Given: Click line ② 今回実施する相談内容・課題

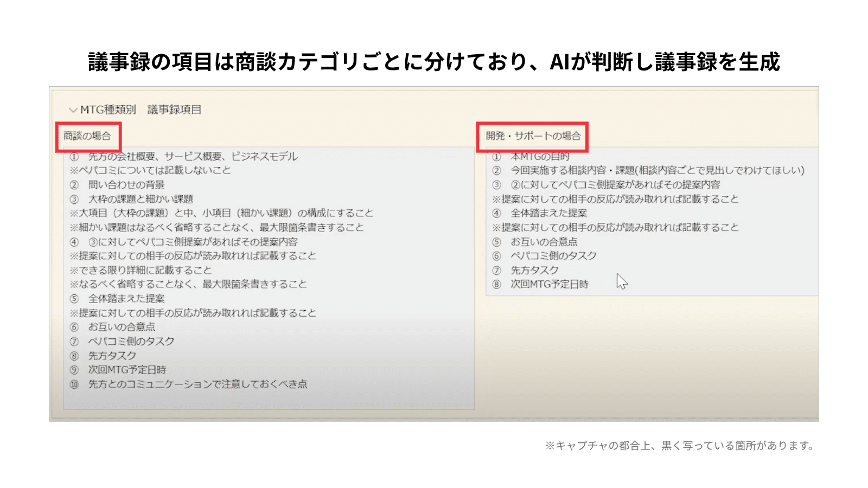Looking at the screenshot, I should coord(648,170).
